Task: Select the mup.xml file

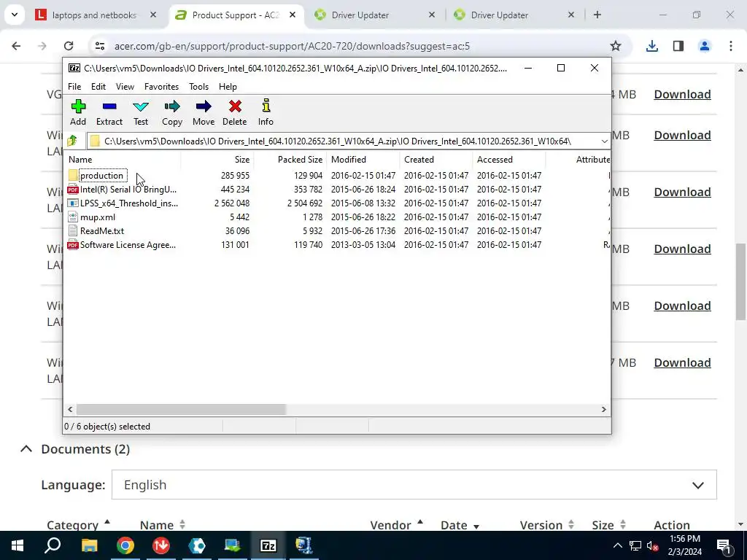Action: (x=91, y=217)
